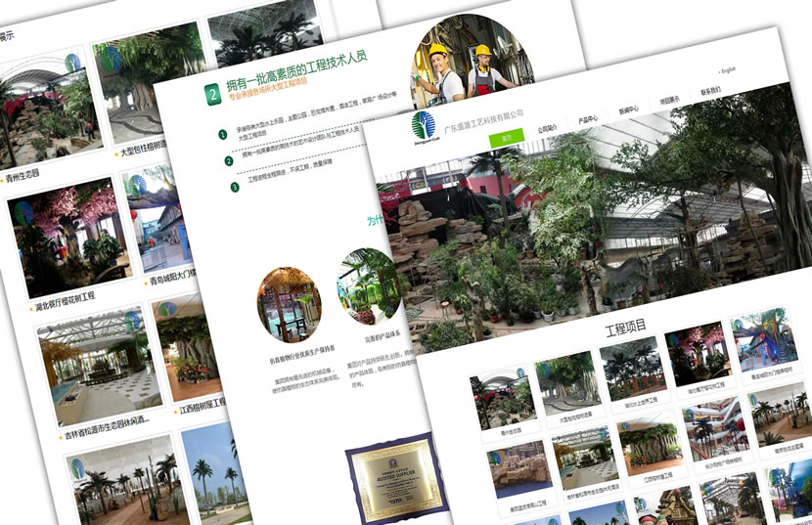The image size is (812, 525).
Task: Click label 仿真植物行业优质生产保持者
Action: pyautogui.click(x=302, y=354)
